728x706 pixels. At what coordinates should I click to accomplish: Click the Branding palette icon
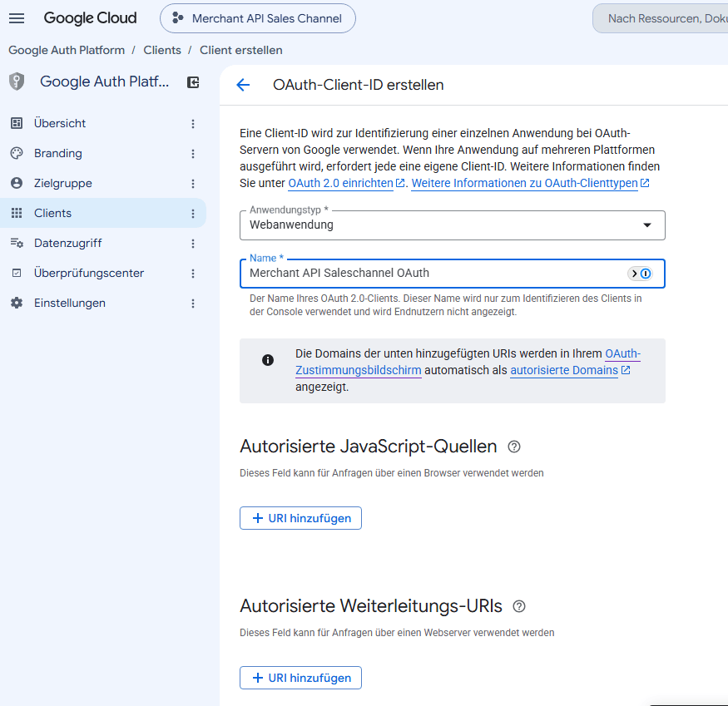[x=17, y=153]
